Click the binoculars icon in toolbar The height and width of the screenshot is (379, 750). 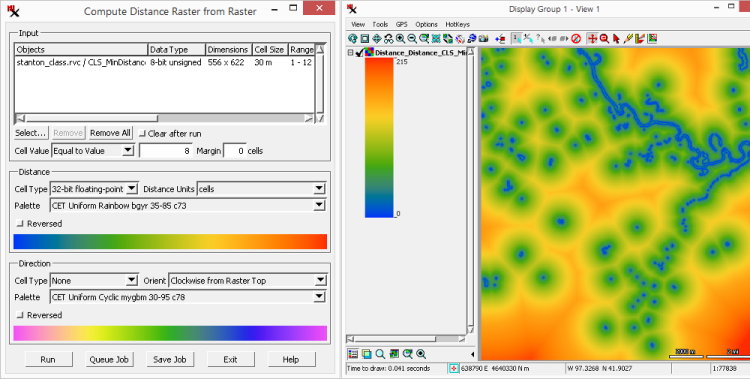pyautogui.click(x=388, y=39)
